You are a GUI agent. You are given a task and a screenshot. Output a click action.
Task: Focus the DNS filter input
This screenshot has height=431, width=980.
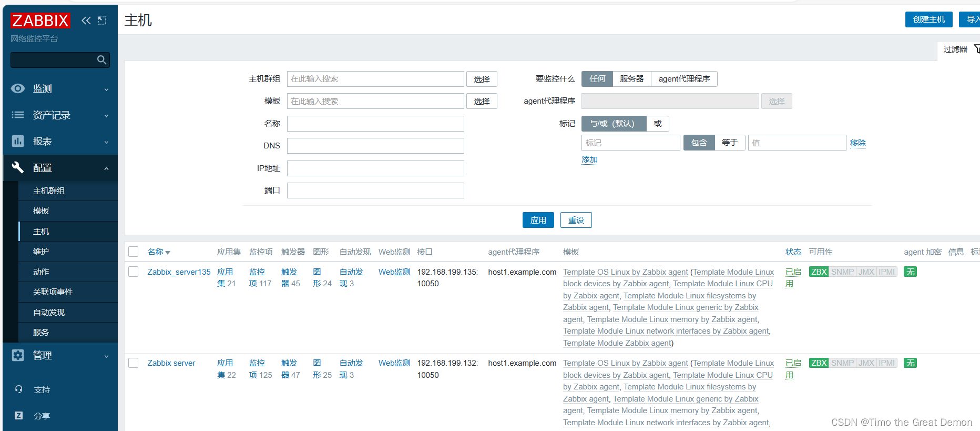(x=375, y=146)
